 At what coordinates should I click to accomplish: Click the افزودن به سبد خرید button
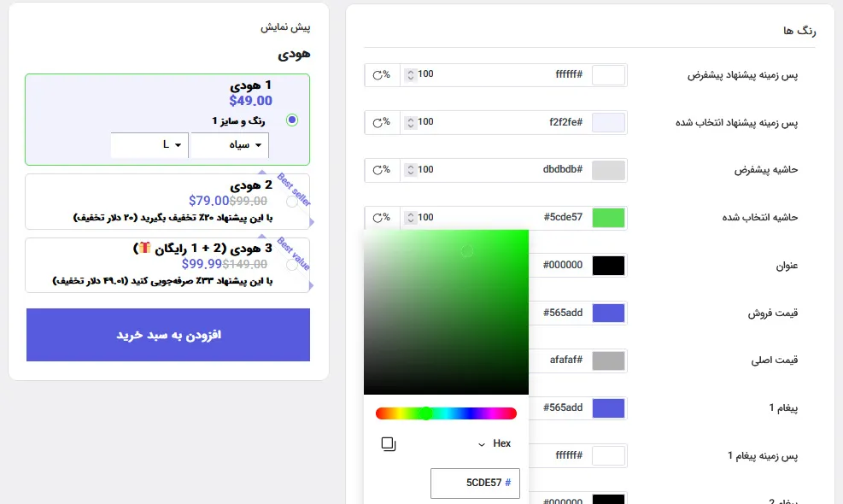168,335
